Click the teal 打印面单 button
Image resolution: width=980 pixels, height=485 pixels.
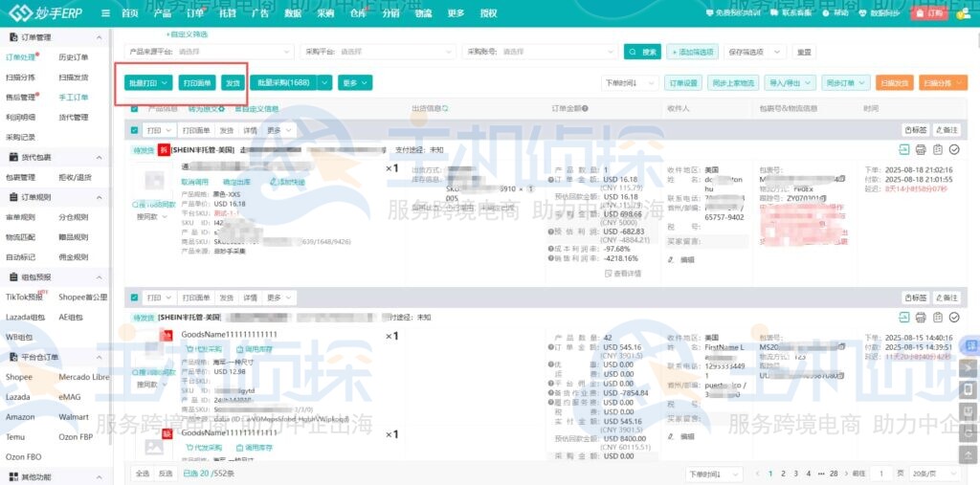point(197,82)
